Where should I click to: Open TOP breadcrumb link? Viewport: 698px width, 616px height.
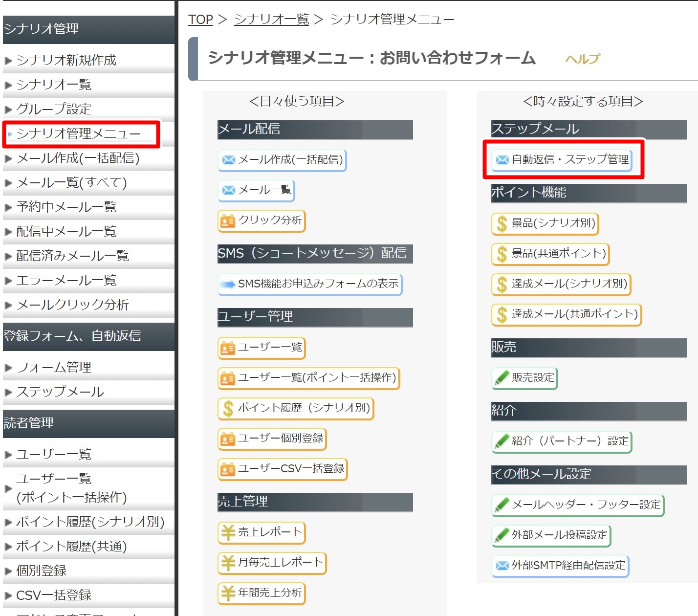tap(200, 20)
